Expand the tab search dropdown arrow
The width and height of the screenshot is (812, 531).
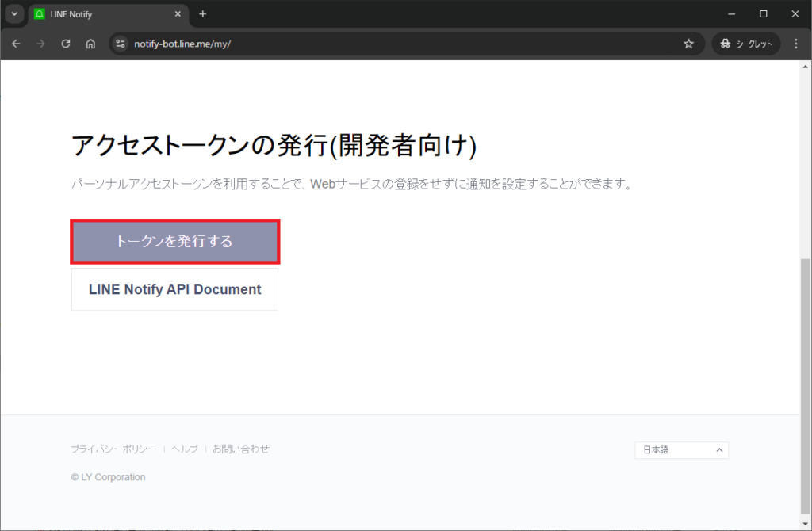coord(14,14)
